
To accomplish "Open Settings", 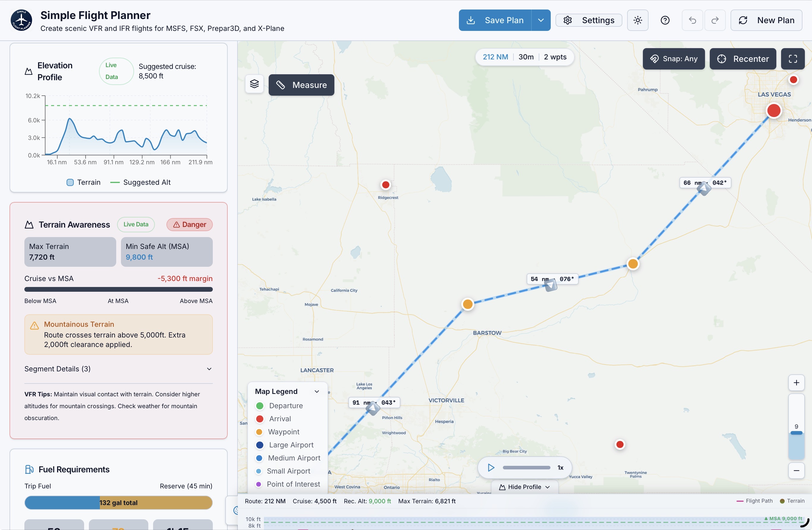I will click(x=588, y=20).
